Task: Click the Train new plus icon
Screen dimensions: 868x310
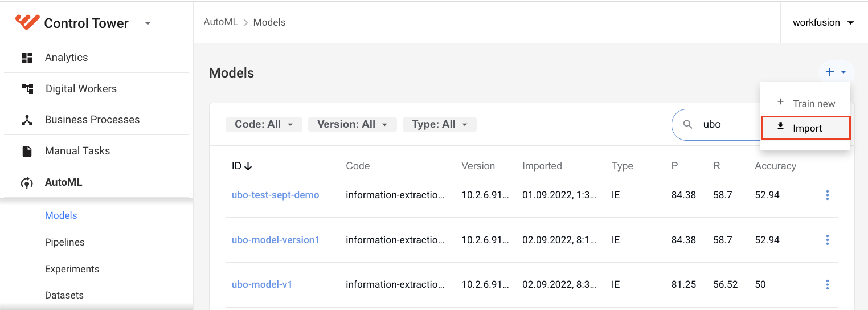Action: coord(781,102)
